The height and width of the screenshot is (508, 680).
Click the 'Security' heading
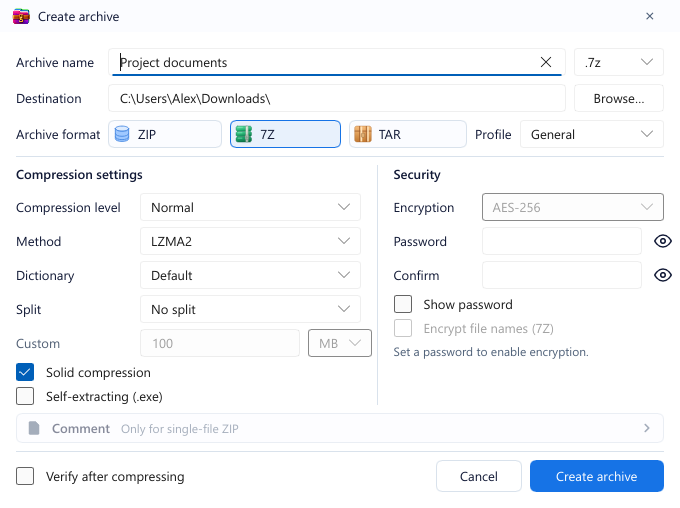[x=417, y=174]
